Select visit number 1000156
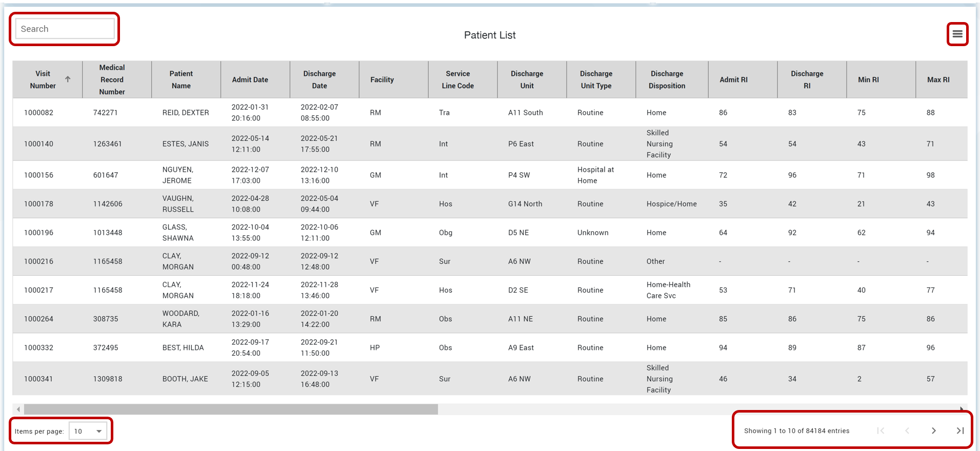 point(38,175)
